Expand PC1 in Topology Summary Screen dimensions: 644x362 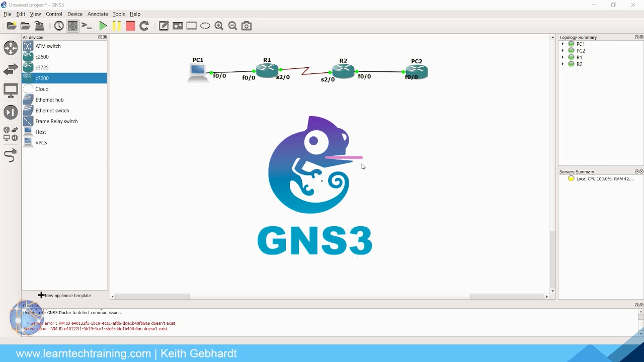[562, 44]
